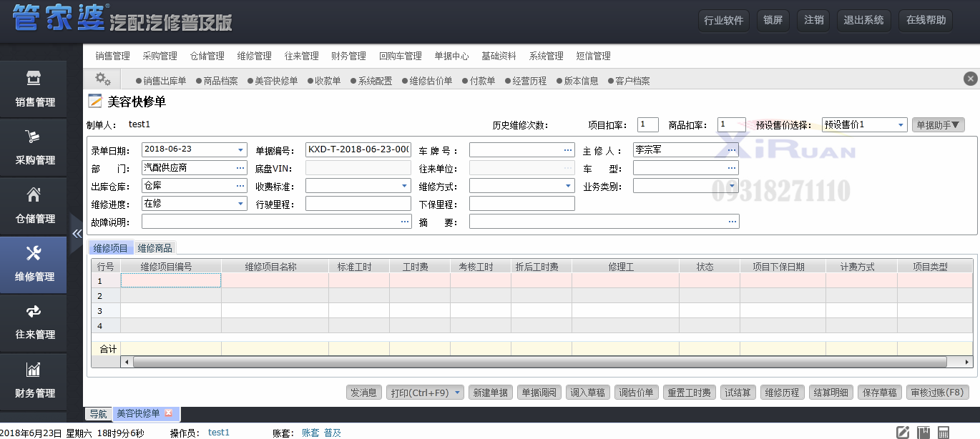The width and height of the screenshot is (980, 439).
Task: Open the 单据中心 menu
Action: pyautogui.click(x=451, y=56)
